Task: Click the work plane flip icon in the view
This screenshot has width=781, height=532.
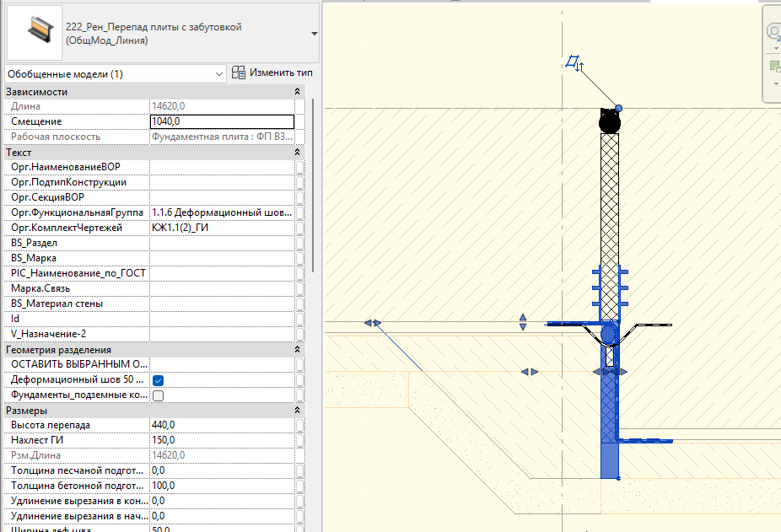Action: [x=575, y=63]
